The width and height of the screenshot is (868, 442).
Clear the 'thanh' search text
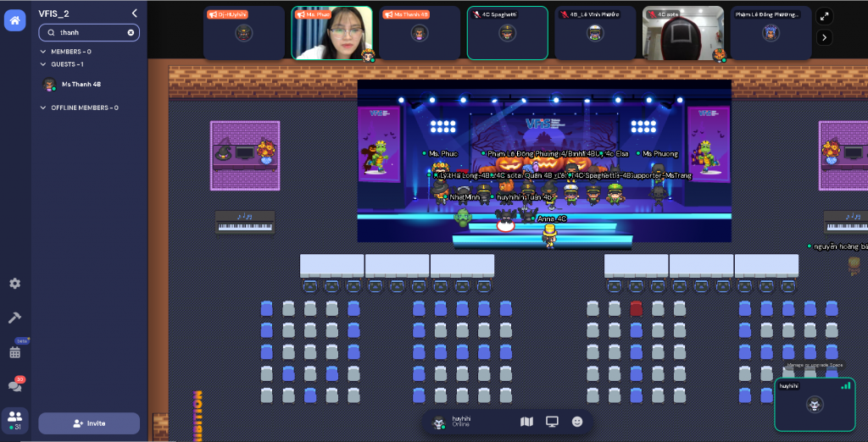pos(131,32)
